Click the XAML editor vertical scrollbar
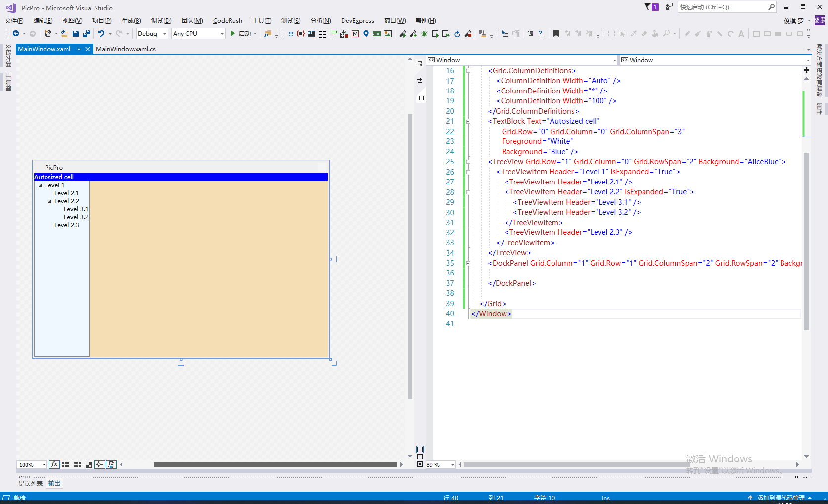Screen dimensions: 828x504 coord(807,241)
